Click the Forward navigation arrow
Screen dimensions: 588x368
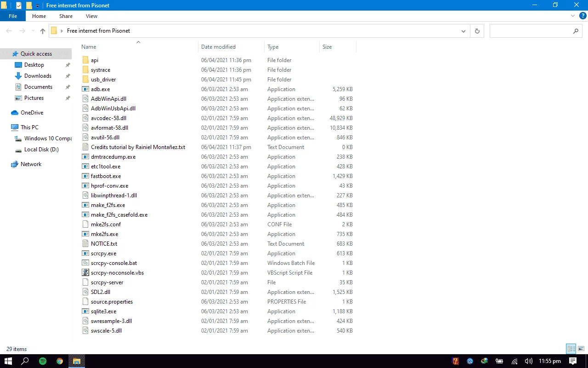click(x=22, y=31)
